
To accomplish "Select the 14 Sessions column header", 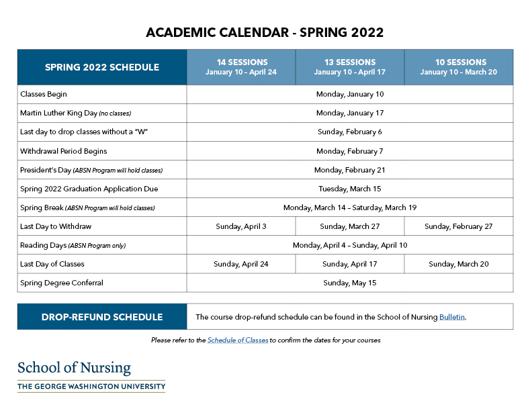I will tap(241, 67).
